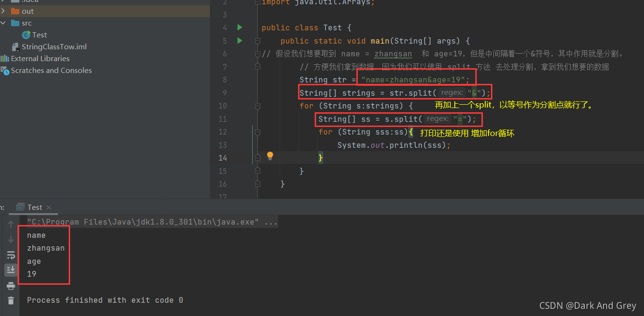This screenshot has height=316, width=644.
Task: Click the 'regex:' hint before "="
Action: 437,119
